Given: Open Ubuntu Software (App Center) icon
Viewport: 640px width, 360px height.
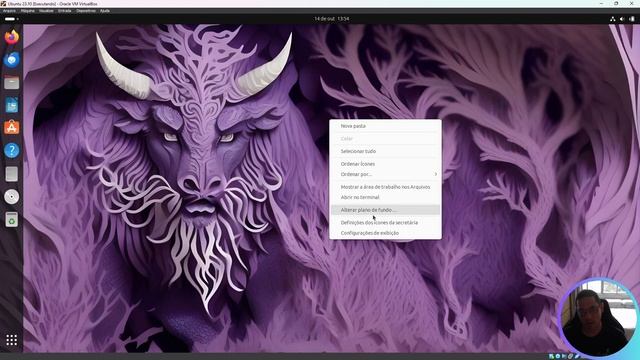Looking at the screenshot, I should pos(11,128).
